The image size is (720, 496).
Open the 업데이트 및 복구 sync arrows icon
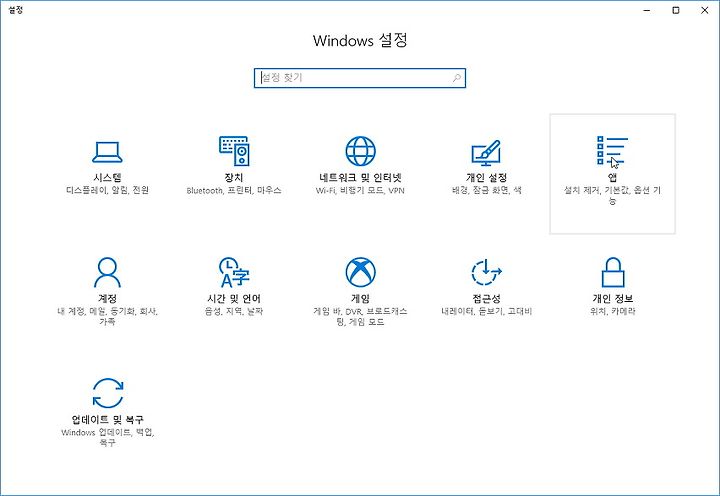(x=107, y=393)
